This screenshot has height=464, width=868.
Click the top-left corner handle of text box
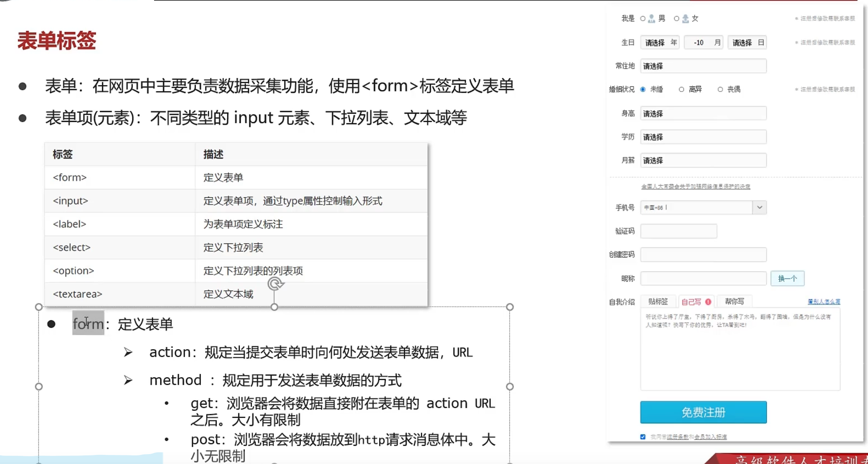(39, 307)
